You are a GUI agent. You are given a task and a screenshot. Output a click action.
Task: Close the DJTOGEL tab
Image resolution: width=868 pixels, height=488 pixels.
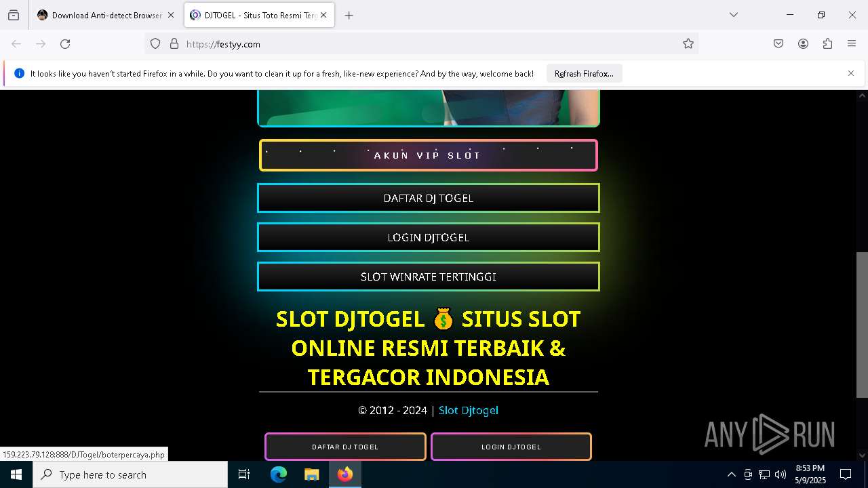[323, 15]
